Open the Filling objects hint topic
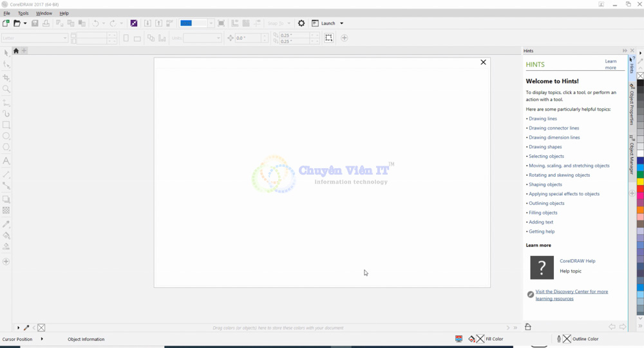644x348 pixels. pyautogui.click(x=543, y=213)
